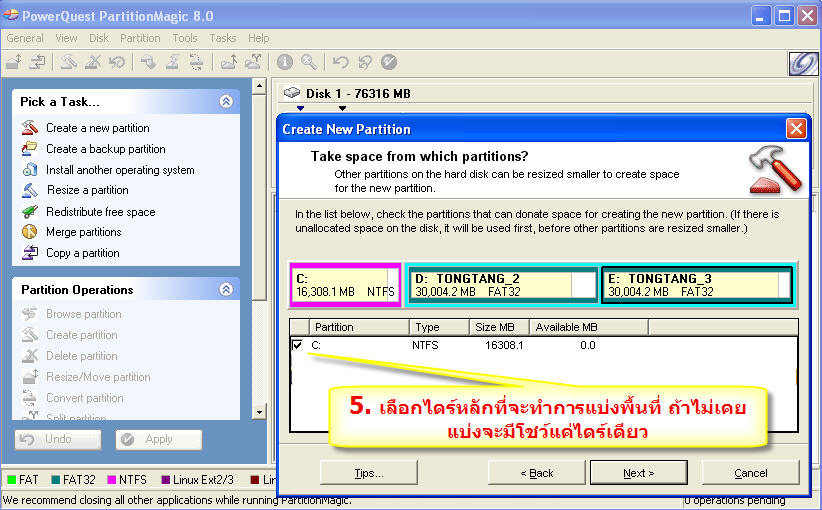
Task: Click the Install another operating system link
Action: 120,170
